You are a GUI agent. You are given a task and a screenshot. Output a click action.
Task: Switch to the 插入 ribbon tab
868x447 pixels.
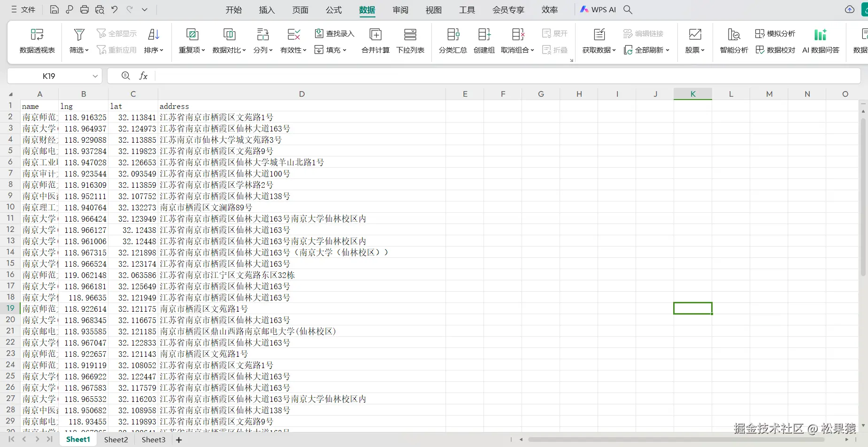pyautogui.click(x=267, y=9)
